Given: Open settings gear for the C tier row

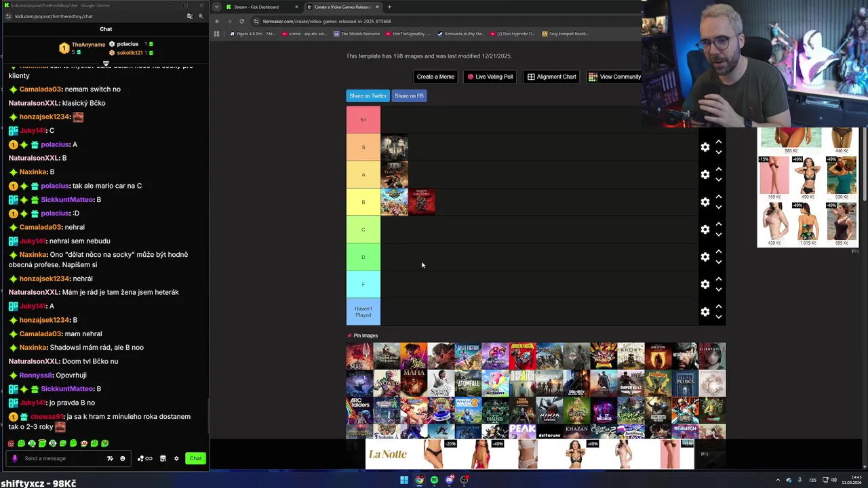Looking at the screenshot, I should tap(705, 230).
